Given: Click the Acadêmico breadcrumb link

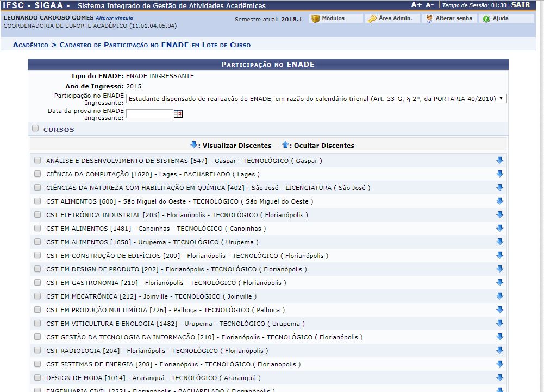Looking at the screenshot, I should (x=30, y=45).
